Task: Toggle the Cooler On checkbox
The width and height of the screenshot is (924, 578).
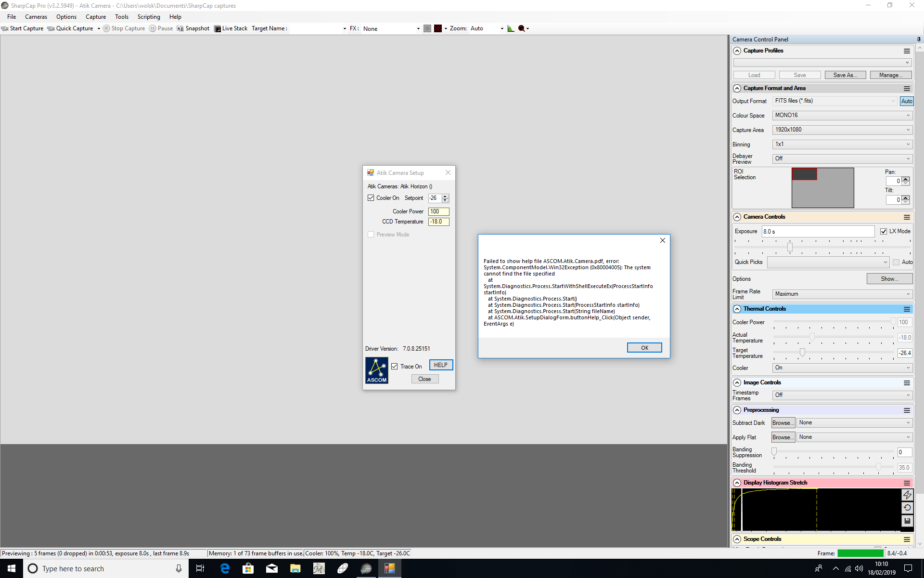Action: (x=371, y=198)
